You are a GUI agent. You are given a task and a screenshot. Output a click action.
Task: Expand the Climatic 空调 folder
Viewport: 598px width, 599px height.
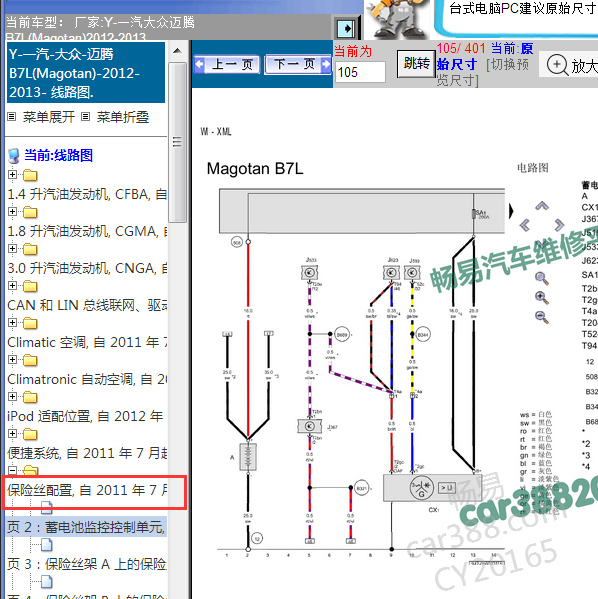coord(12,322)
